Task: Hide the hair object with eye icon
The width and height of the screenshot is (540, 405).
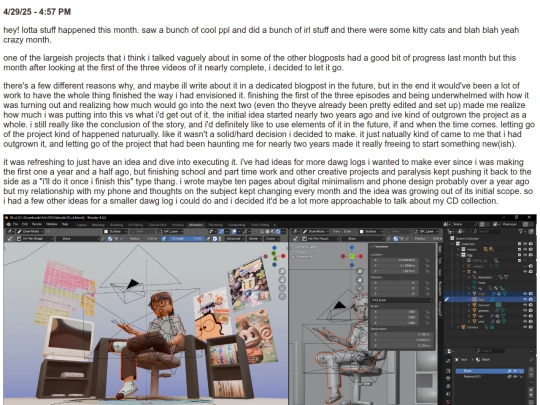Action: [525, 316]
